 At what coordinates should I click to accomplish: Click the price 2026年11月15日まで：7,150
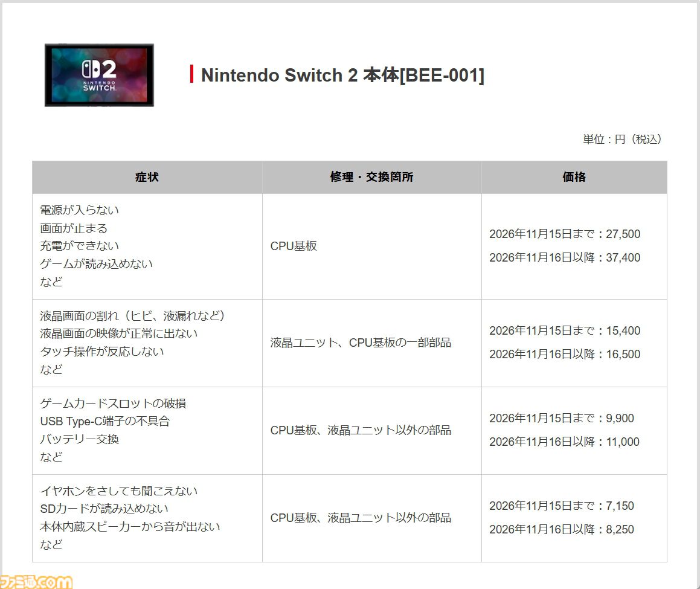click(x=562, y=506)
